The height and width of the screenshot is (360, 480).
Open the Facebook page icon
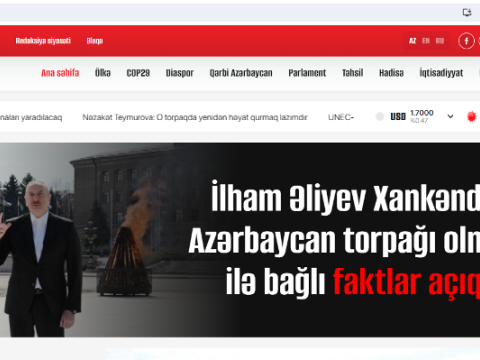click(x=466, y=41)
